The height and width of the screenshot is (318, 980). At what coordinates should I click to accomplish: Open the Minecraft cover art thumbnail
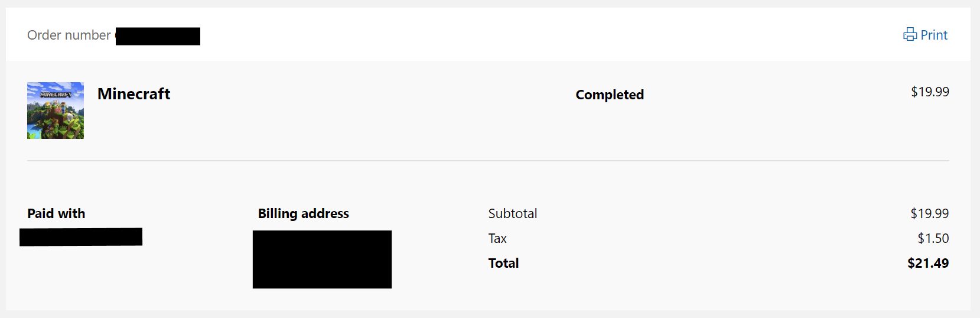pyautogui.click(x=56, y=111)
